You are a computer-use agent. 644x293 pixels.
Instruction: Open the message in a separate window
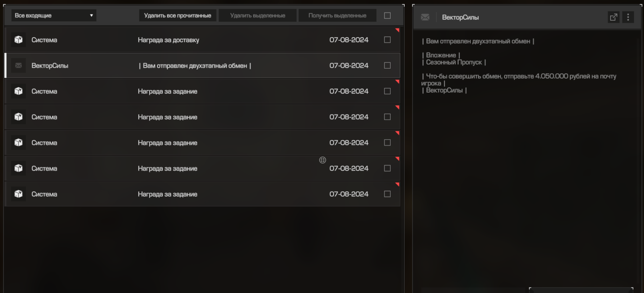[614, 17]
